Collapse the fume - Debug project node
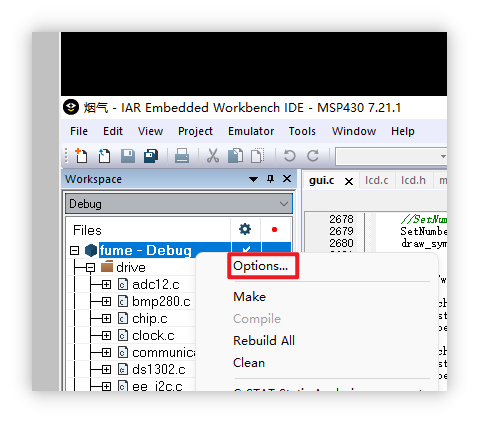The height and width of the screenshot is (423, 479). pos(75,250)
